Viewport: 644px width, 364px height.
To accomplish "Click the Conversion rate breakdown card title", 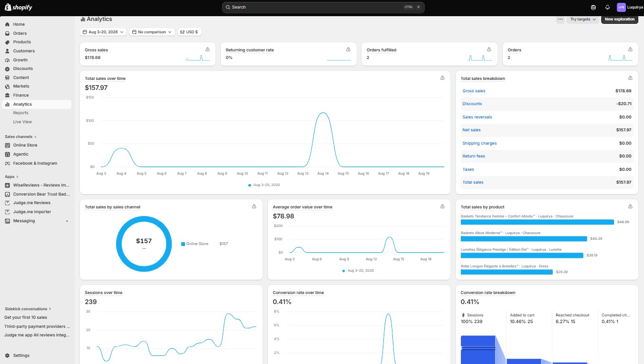I will coord(488,293).
